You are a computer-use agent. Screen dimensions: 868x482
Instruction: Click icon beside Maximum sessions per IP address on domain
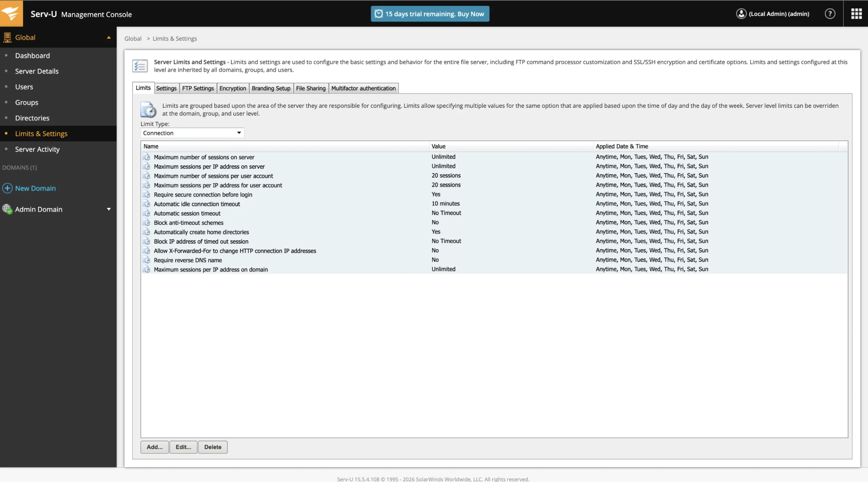tap(146, 269)
